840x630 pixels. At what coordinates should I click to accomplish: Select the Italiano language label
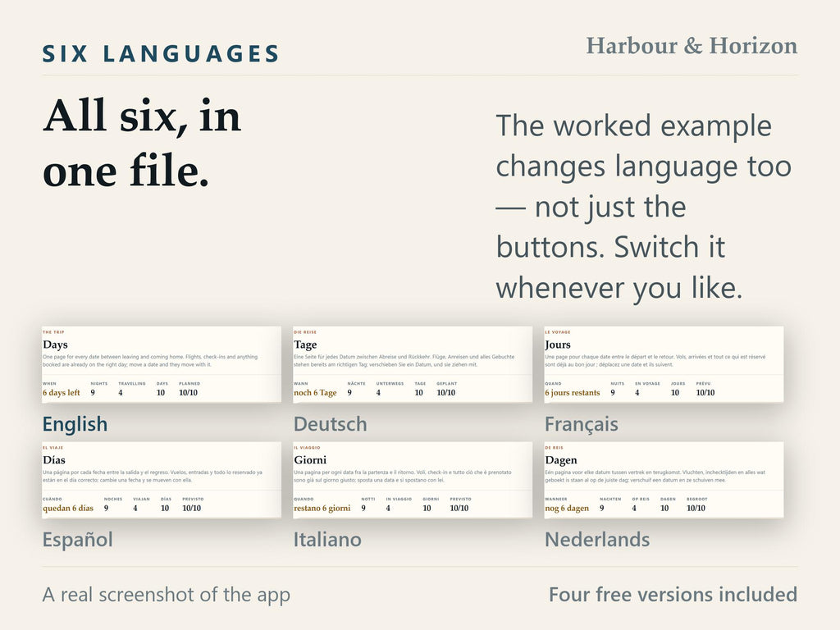tap(327, 540)
